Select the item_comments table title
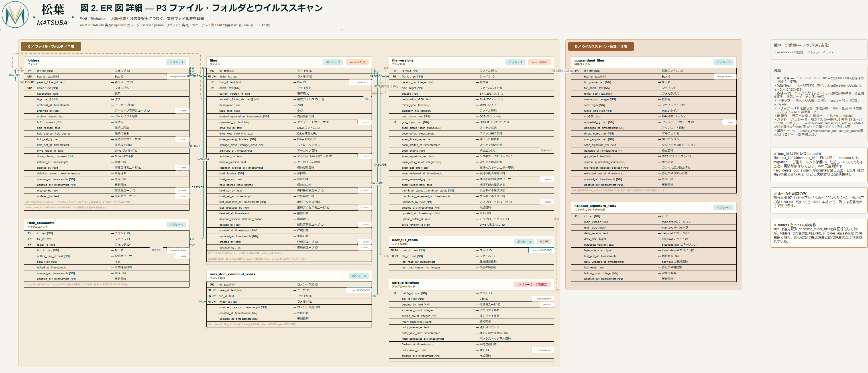 [41, 223]
